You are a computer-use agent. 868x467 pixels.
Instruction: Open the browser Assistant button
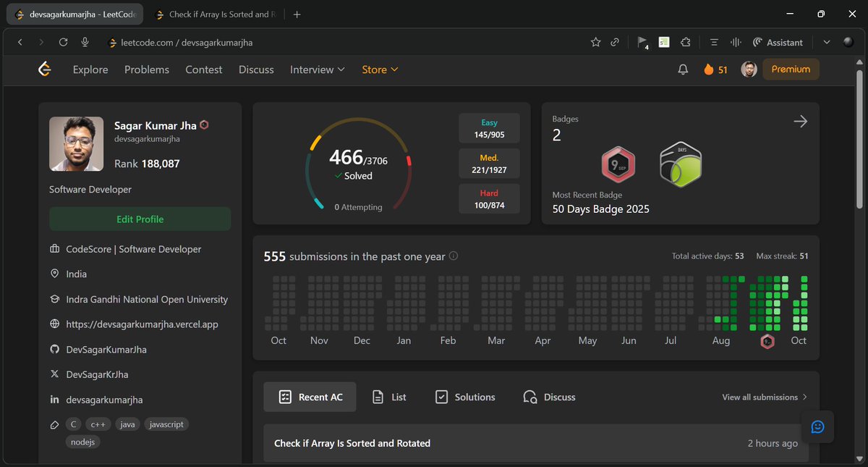coord(778,43)
